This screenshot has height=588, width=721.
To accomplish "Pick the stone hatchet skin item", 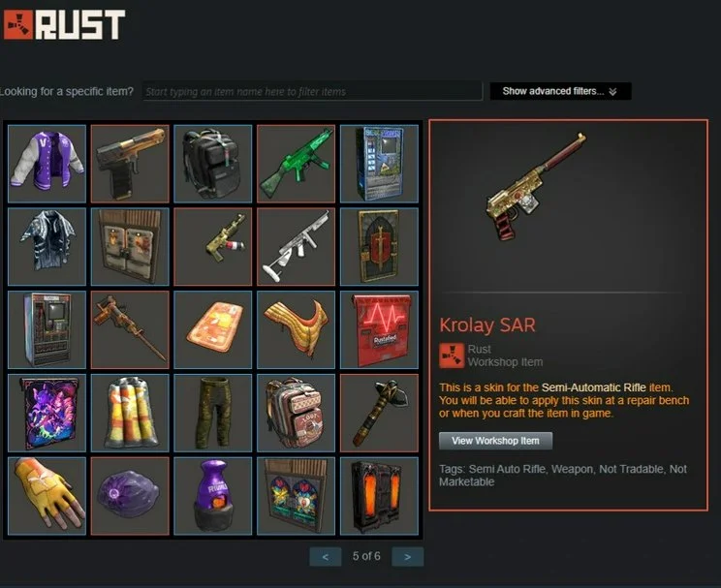I will (379, 413).
